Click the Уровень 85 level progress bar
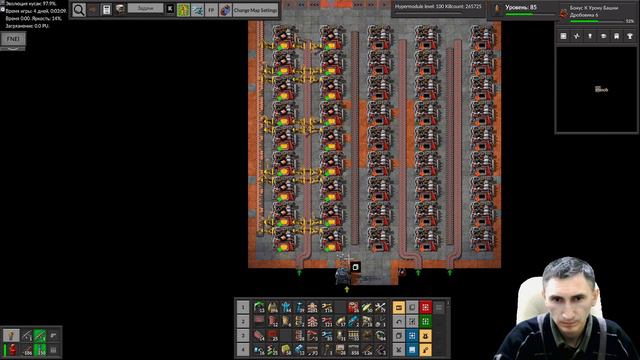The height and width of the screenshot is (360, 640). pyautogui.click(x=530, y=15)
